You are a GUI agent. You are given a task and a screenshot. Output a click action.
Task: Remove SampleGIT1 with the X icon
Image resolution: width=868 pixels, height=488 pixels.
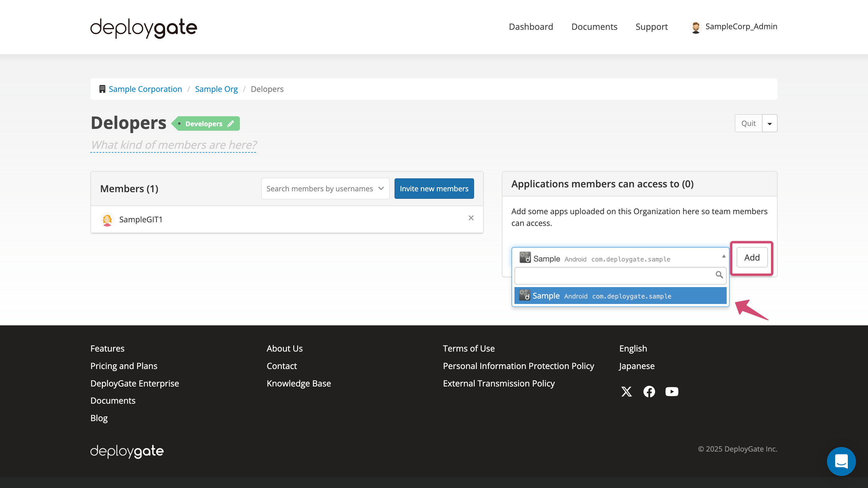pyautogui.click(x=471, y=218)
